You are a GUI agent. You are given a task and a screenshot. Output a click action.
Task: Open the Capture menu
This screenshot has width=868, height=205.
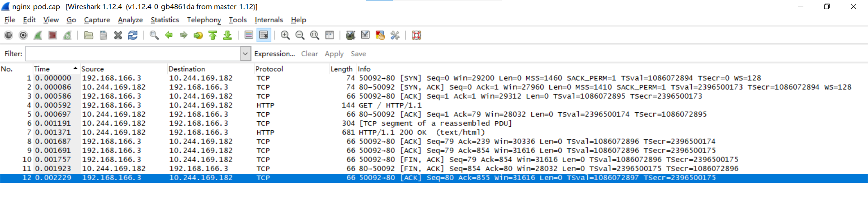[x=97, y=20]
